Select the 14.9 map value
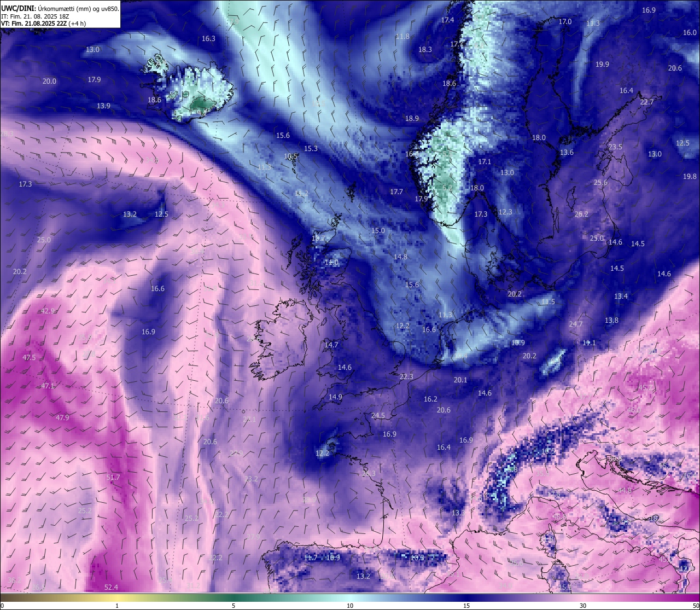The image size is (700, 610). (335, 397)
